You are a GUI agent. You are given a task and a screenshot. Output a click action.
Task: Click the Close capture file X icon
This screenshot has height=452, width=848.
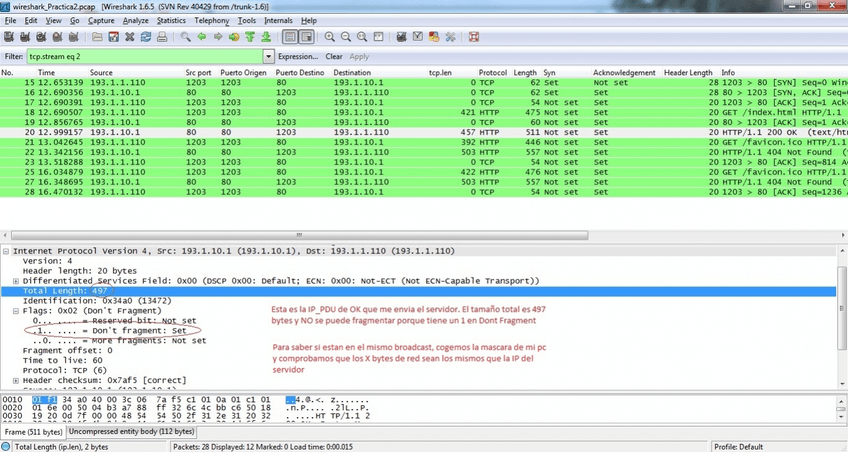[130, 37]
